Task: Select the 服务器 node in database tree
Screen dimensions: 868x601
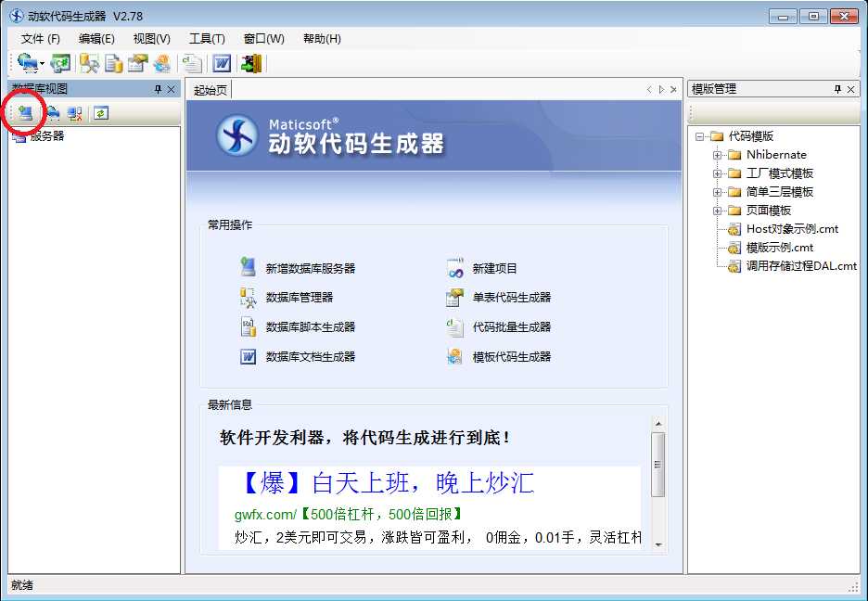Action: (x=47, y=136)
